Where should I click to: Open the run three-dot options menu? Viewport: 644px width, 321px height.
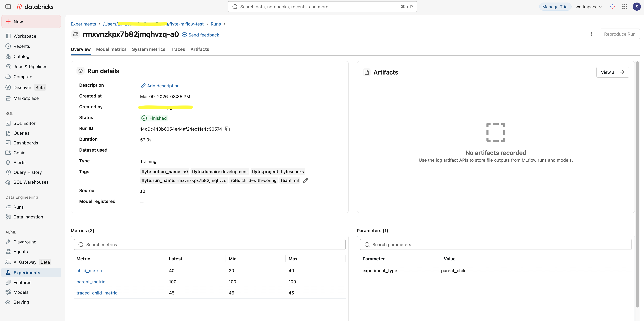(x=592, y=34)
